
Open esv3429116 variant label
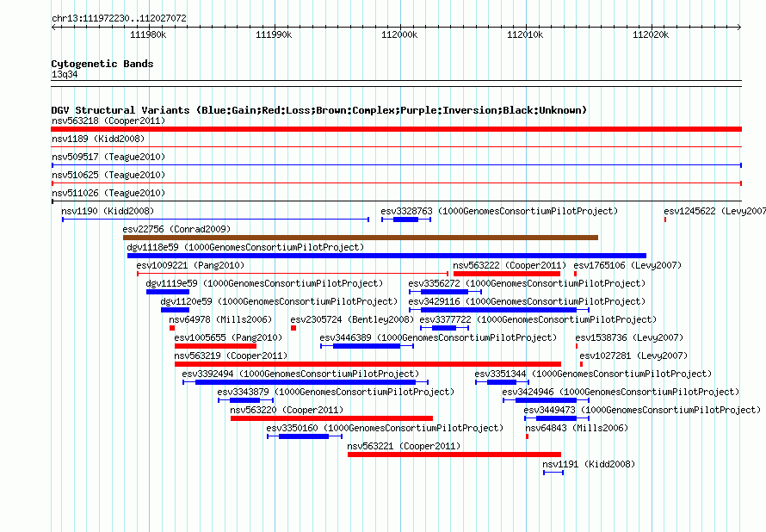[x=527, y=301]
